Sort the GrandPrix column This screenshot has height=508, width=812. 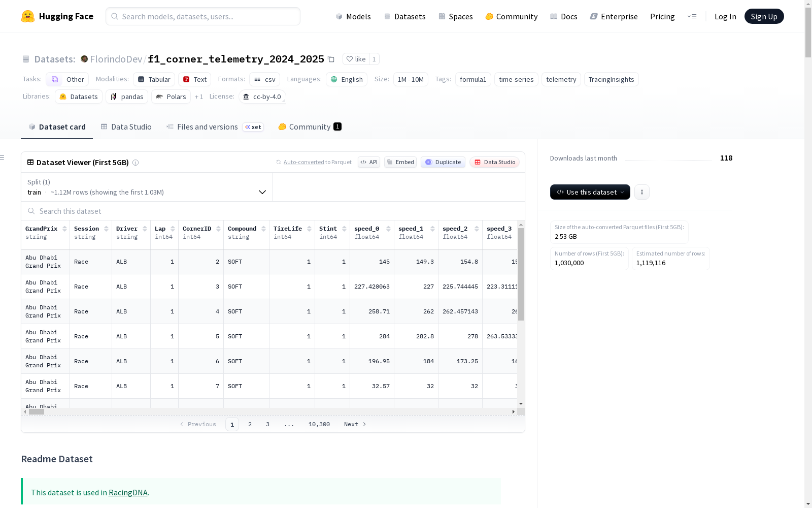point(65,229)
